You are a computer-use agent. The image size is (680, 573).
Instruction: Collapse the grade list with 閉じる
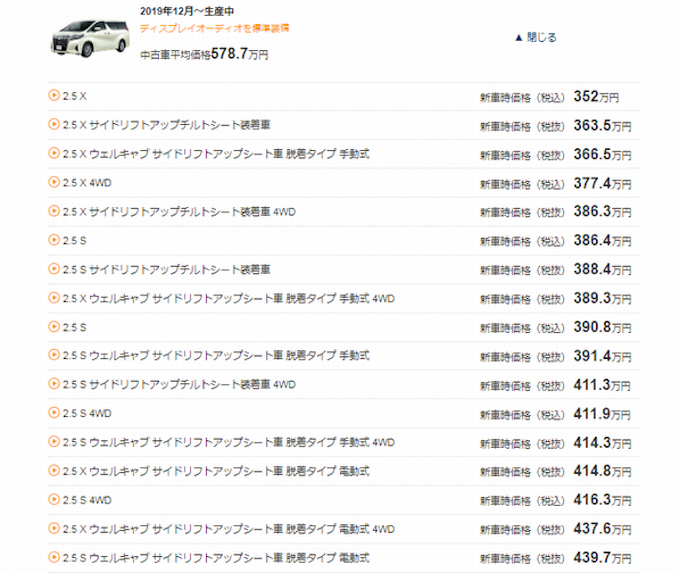535,37
